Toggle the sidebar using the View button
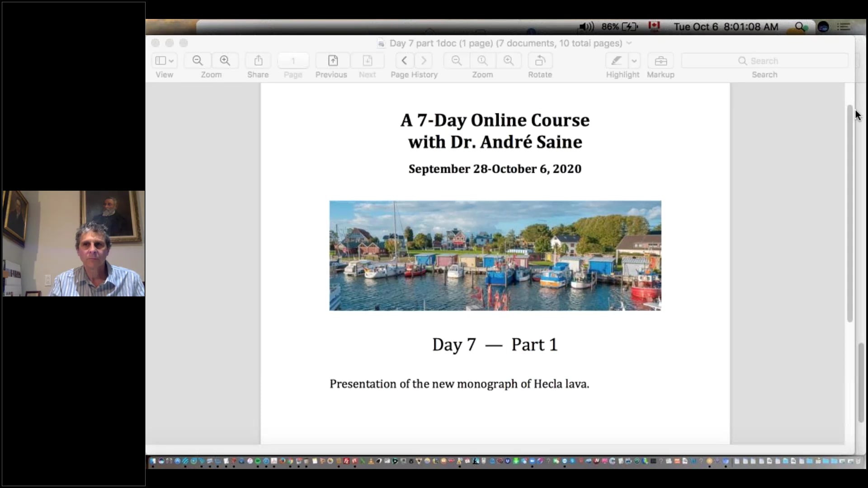Screen dimensions: 868x488 point(162,61)
